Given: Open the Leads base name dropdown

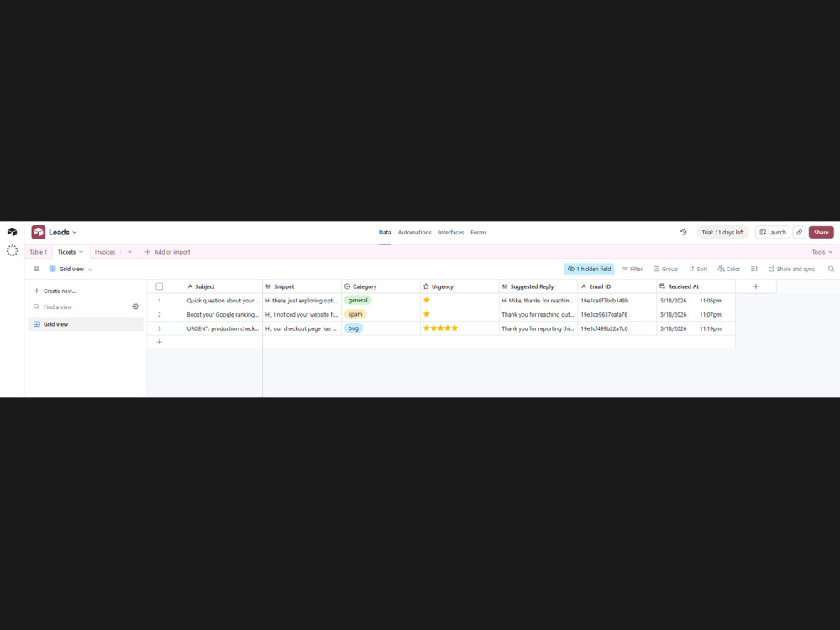Looking at the screenshot, I should pyautogui.click(x=63, y=232).
